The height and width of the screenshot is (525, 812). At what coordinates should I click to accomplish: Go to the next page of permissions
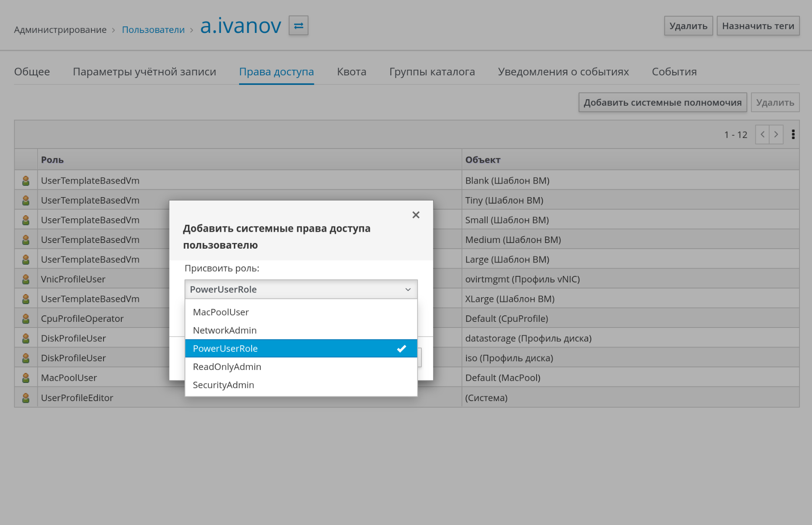(x=776, y=135)
